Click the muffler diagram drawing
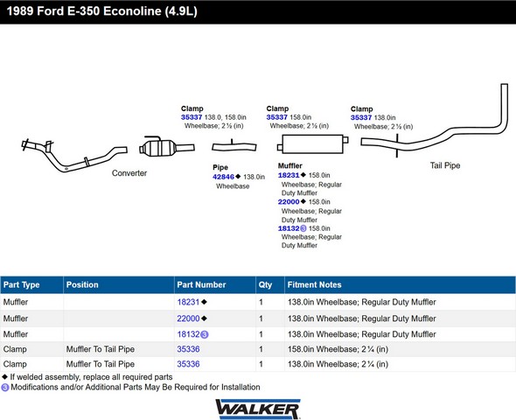 [x=312, y=143]
